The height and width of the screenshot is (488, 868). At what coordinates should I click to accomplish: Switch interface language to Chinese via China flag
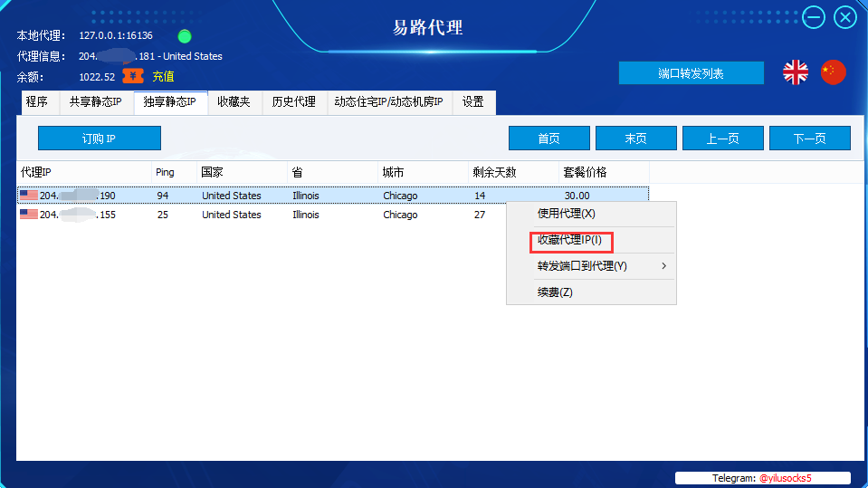(833, 72)
